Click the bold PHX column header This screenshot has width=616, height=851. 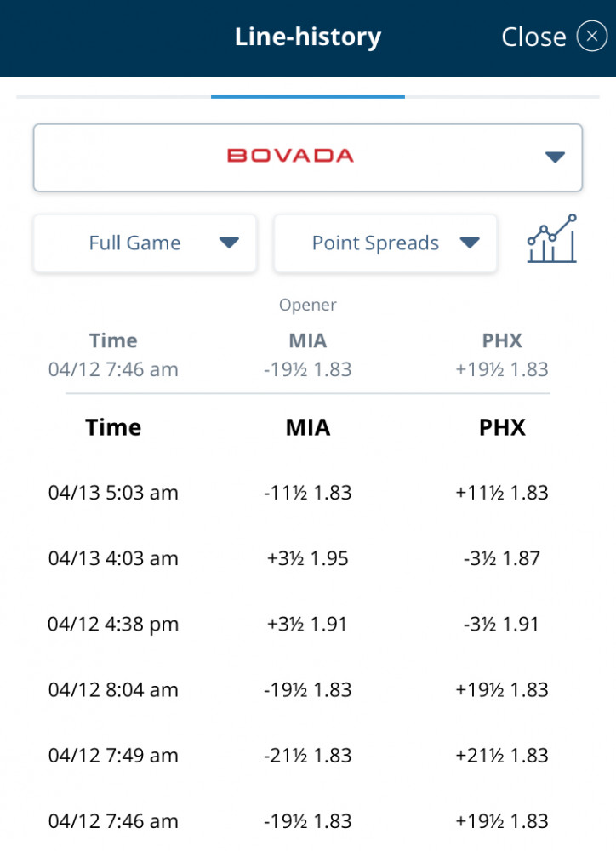tap(502, 428)
